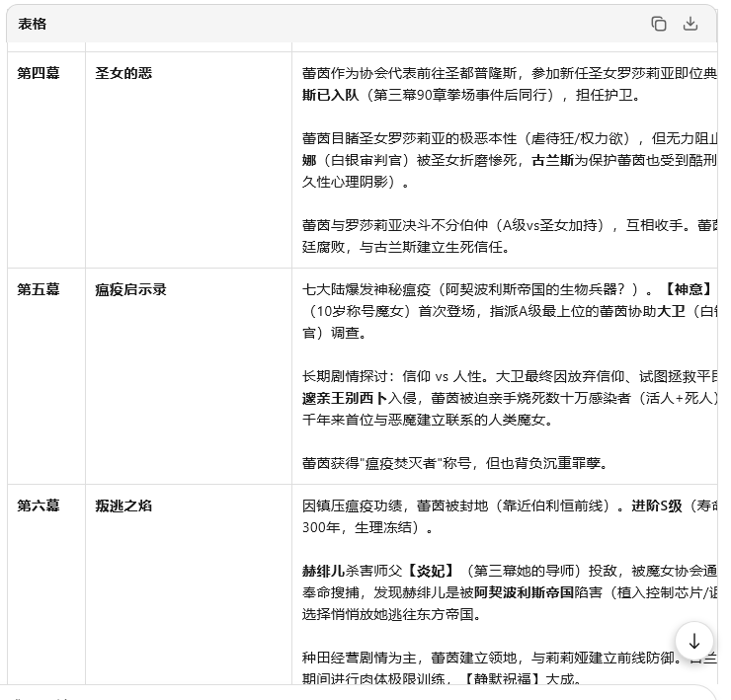Select the 第六幕 row label
731x700 pixels.
coord(39,506)
